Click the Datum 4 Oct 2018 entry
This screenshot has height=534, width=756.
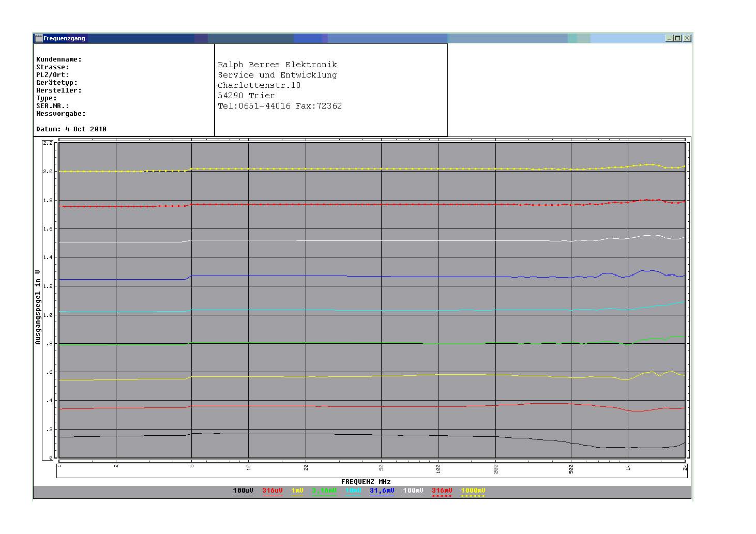click(x=71, y=129)
